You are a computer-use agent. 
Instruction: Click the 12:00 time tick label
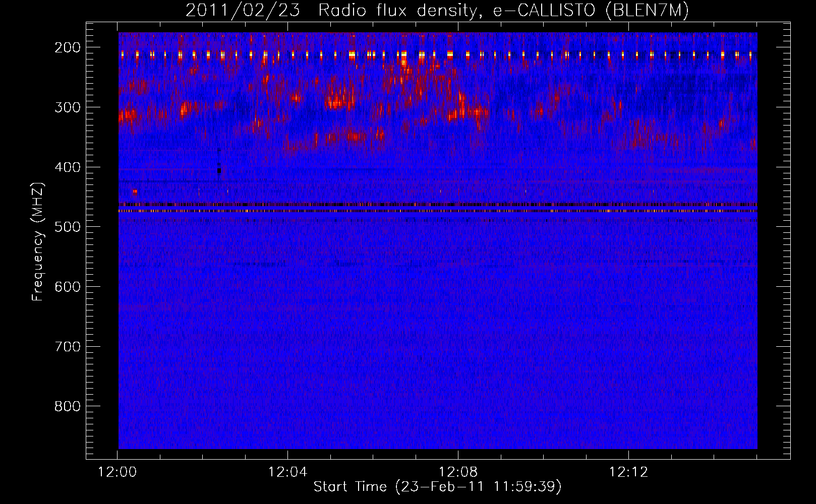(x=118, y=472)
